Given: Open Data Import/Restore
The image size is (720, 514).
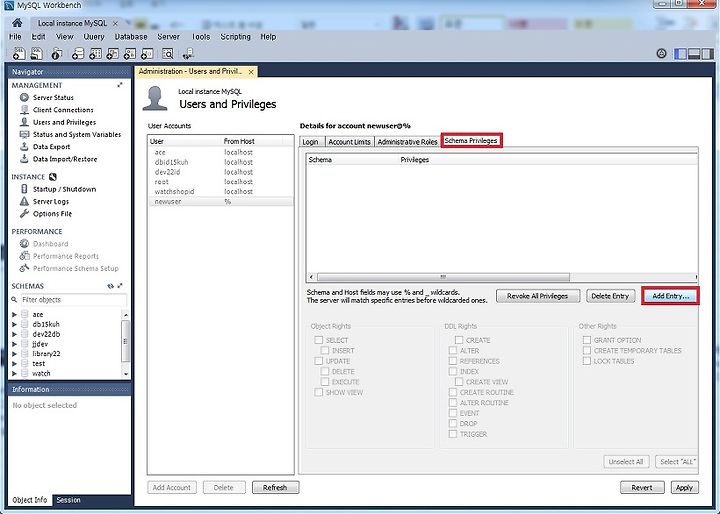Looking at the screenshot, I should coord(65,159).
